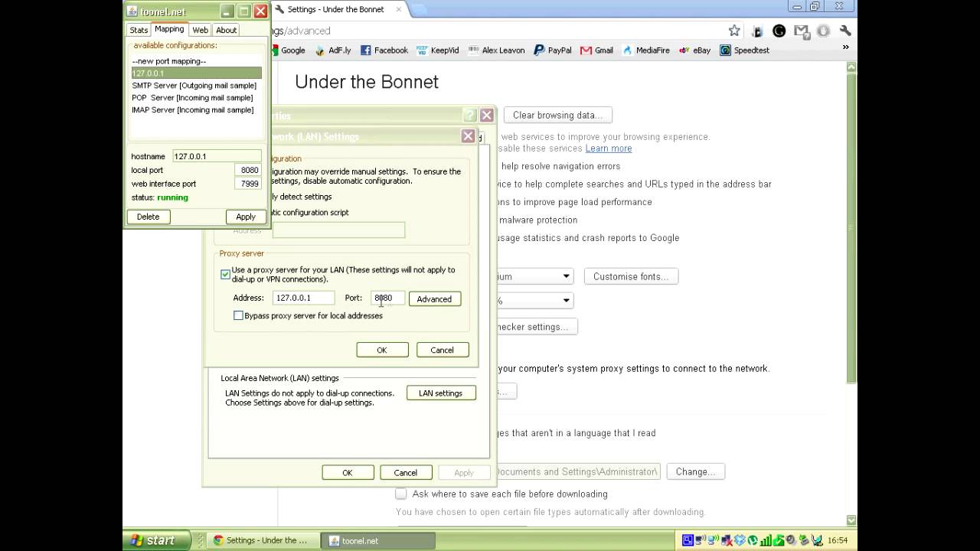Select IMAP Server incoming mail sample

coord(196,110)
